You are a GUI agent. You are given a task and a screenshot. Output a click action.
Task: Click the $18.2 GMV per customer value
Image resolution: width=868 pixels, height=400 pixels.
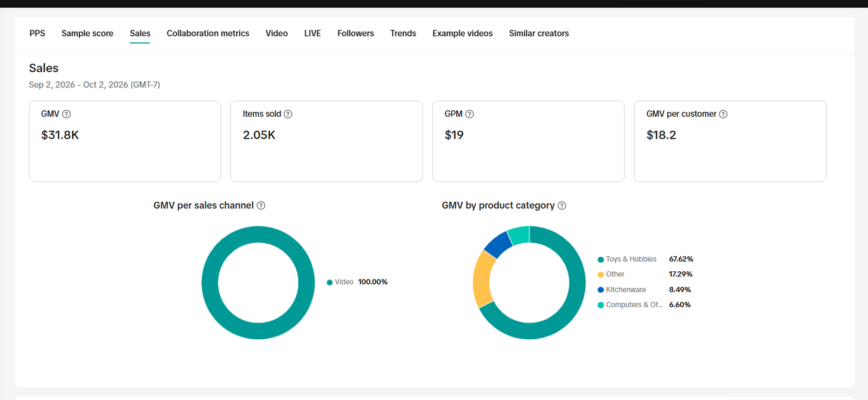tap(661, 135)
